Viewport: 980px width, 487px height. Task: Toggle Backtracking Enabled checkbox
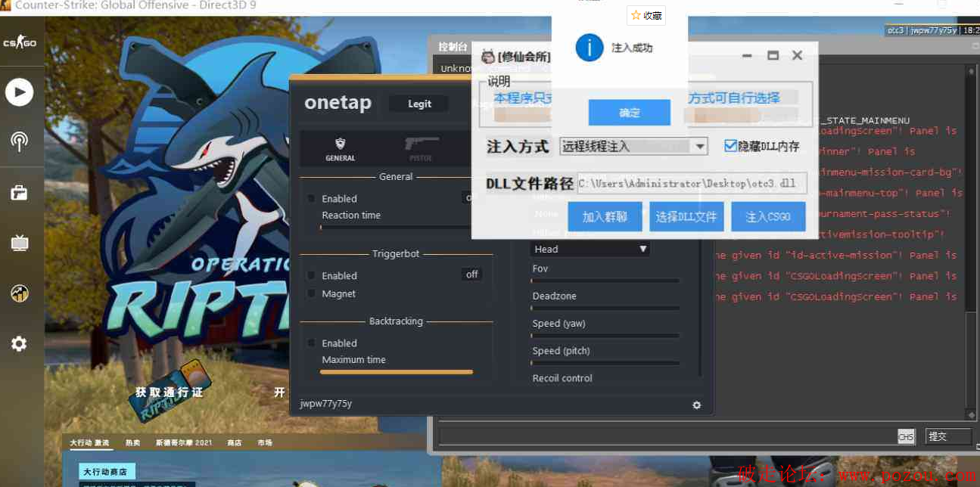pyautogui.click(x=311, y=343)
